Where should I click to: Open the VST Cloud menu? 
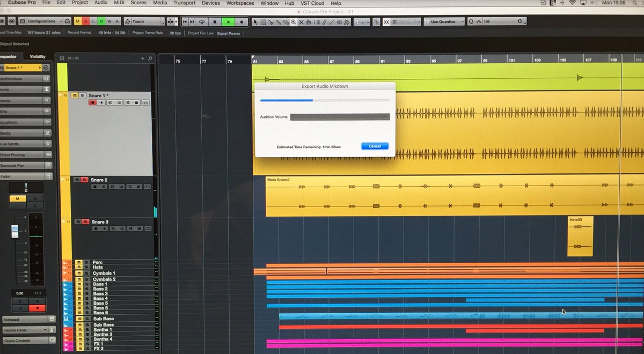(x=312, y=3)
